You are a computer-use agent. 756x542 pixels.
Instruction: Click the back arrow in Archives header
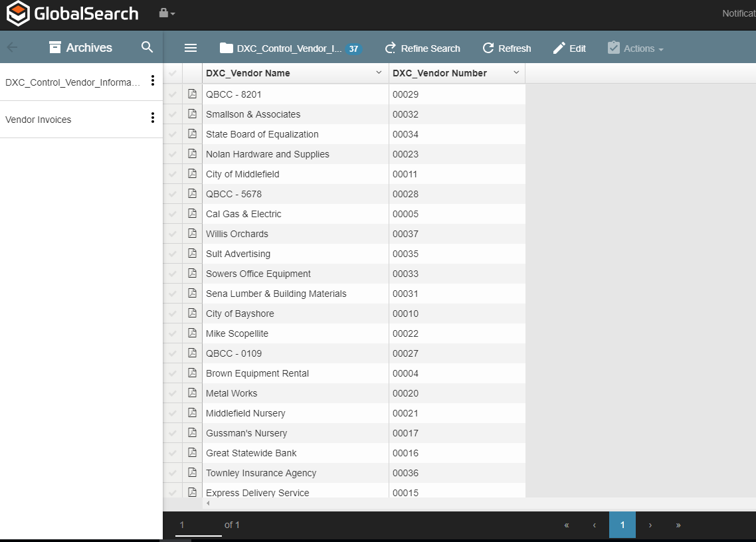tap(12, 48)
